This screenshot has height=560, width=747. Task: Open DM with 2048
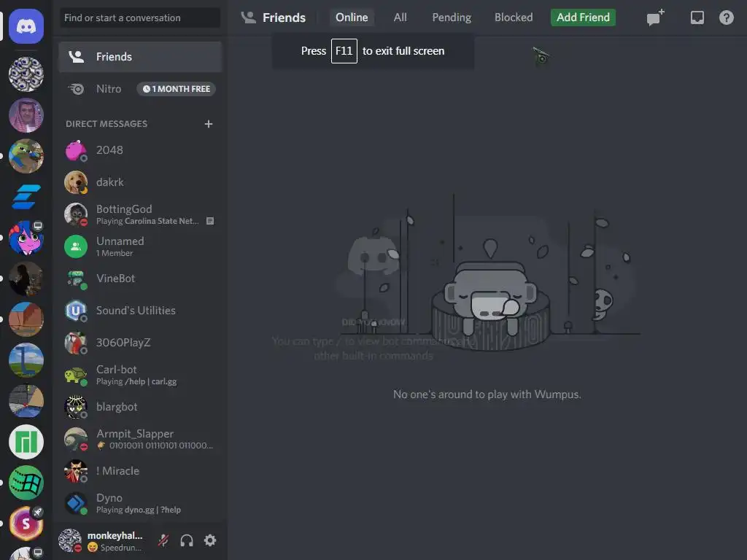click(x=140, y=150)
